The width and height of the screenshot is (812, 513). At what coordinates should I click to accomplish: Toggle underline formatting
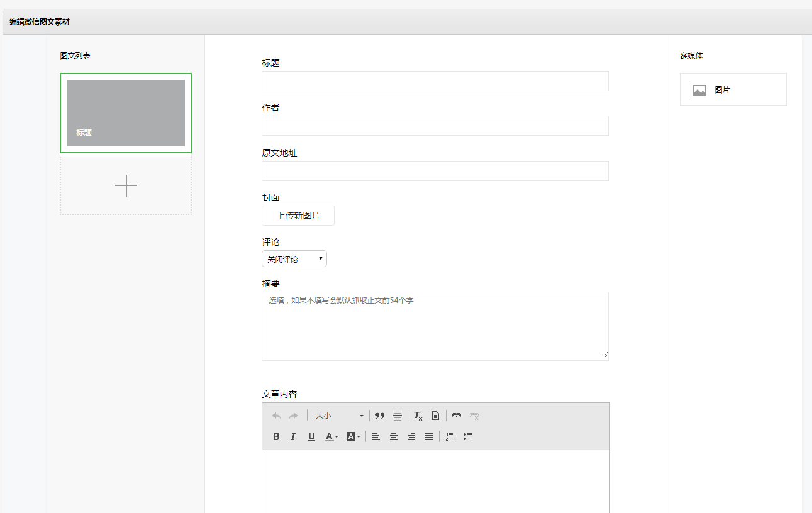311,436
